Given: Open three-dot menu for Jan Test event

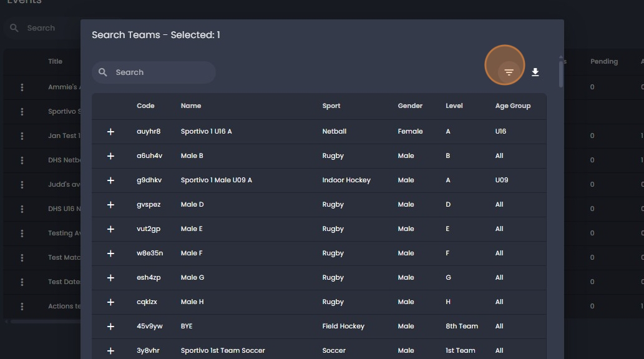Looking at the screenshot, I should point(22,135).
